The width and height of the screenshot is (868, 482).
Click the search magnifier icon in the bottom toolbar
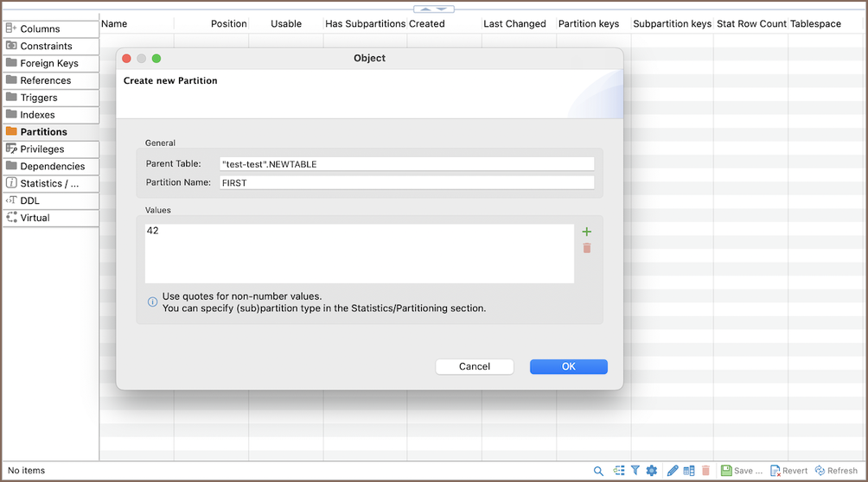coord(598,471)
